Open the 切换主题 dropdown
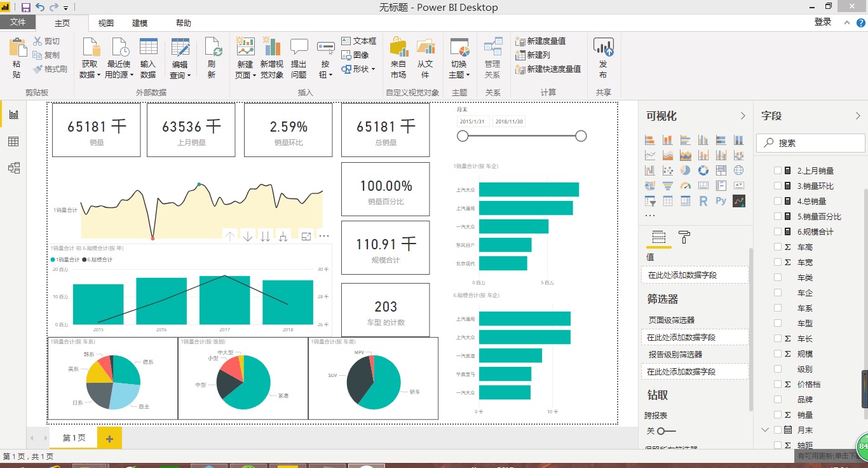The height and width of the screenshot is (468, 868). [459, 59]
